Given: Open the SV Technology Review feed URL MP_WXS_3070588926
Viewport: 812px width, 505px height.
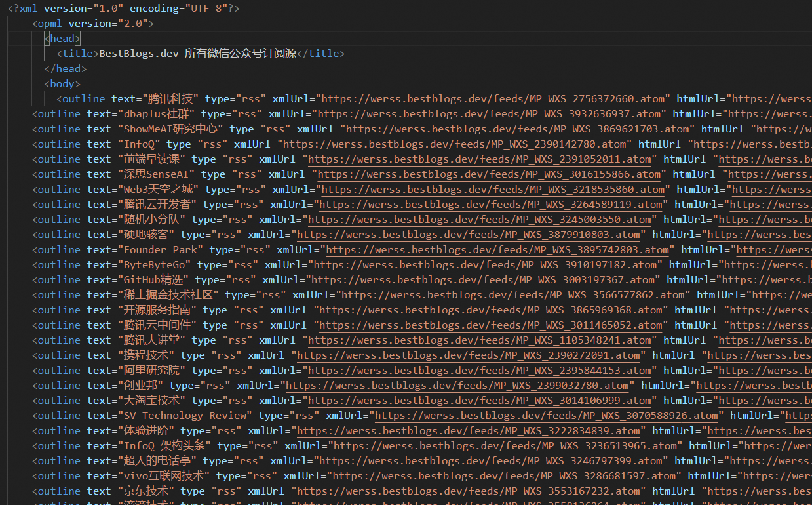Looking at the screenshot, I should pos(547,416).
